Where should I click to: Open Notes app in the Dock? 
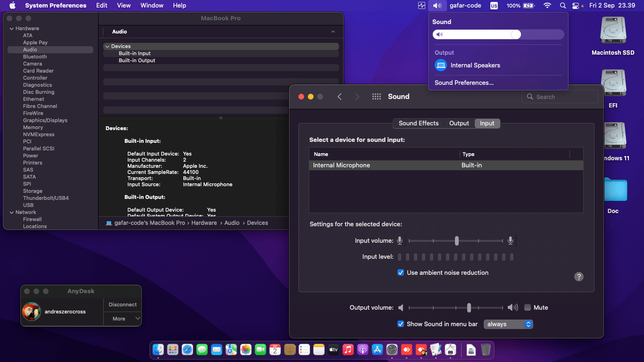tap(319, 350)
